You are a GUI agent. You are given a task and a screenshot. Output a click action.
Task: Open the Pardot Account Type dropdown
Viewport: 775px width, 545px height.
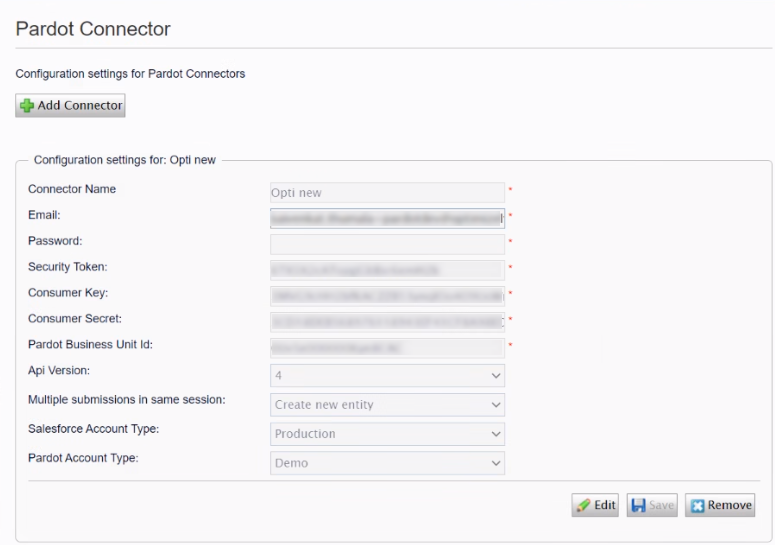click(x=388, y=463)
